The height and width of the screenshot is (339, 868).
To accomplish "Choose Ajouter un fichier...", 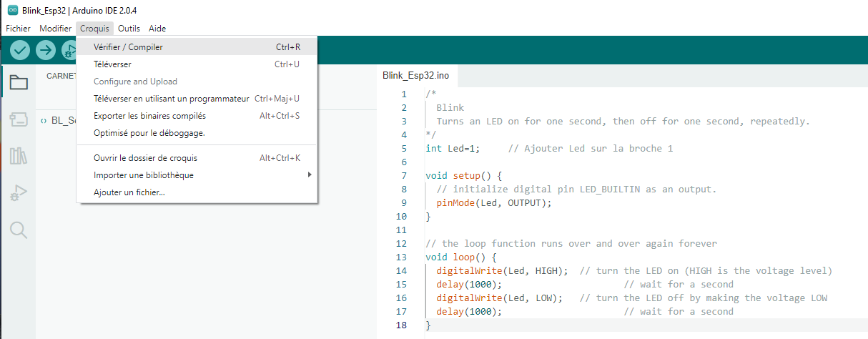I will [197, 192].
